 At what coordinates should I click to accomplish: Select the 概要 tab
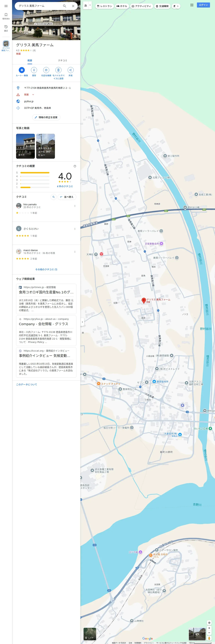[30, 61]
